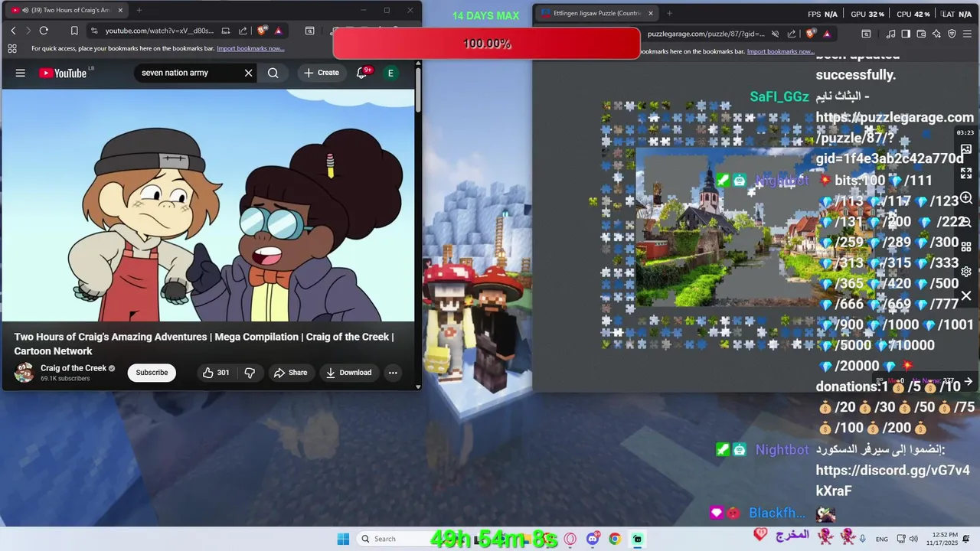Open Leo AI sparkle icon
This screenshot has width=980, height=551.
(936, 34)
